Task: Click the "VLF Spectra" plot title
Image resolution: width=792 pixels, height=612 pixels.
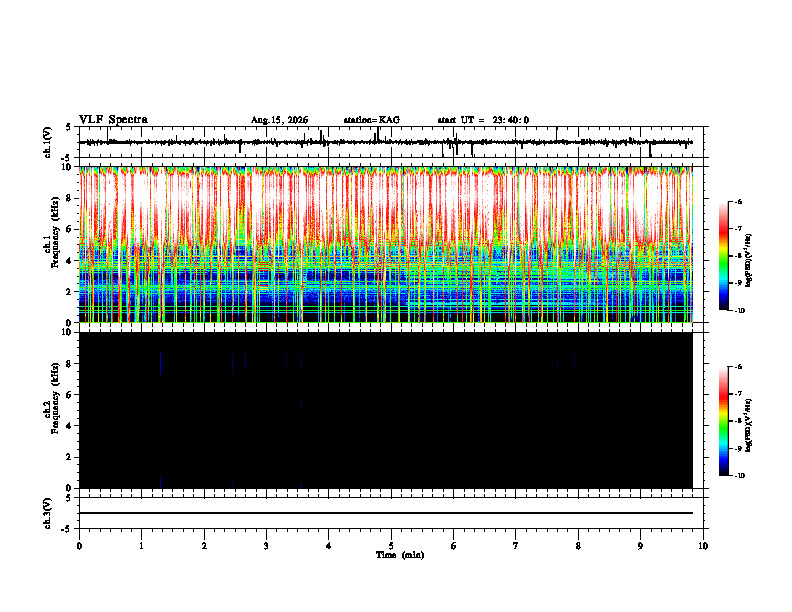Action: tap(113, 120)
